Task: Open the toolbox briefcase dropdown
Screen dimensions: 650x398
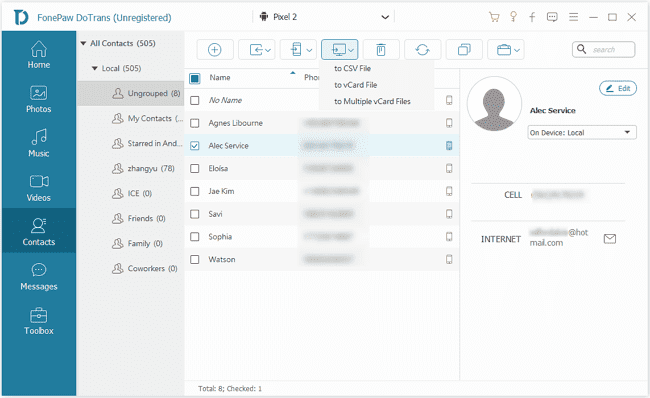Action: coord(506,50)
